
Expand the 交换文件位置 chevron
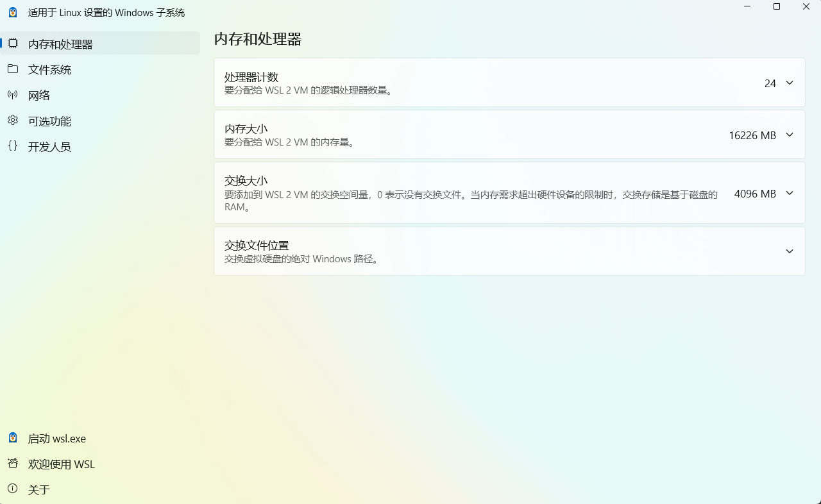tap(790, 251)
